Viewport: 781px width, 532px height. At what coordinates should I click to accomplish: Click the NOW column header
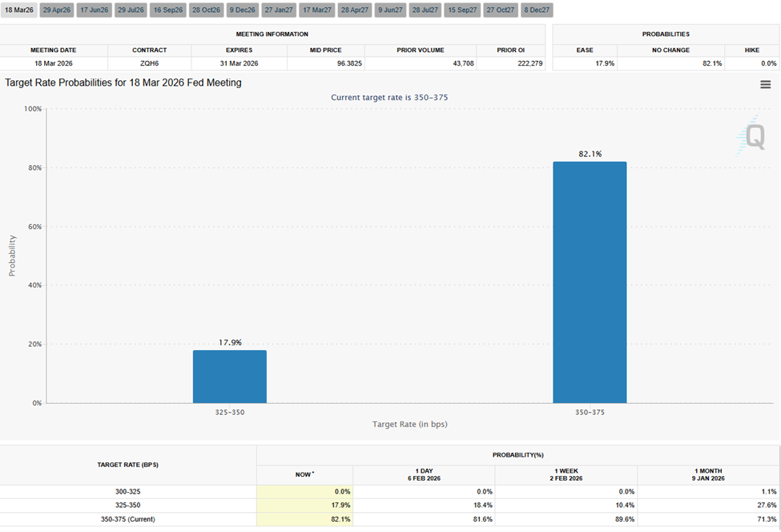(304, 474)
